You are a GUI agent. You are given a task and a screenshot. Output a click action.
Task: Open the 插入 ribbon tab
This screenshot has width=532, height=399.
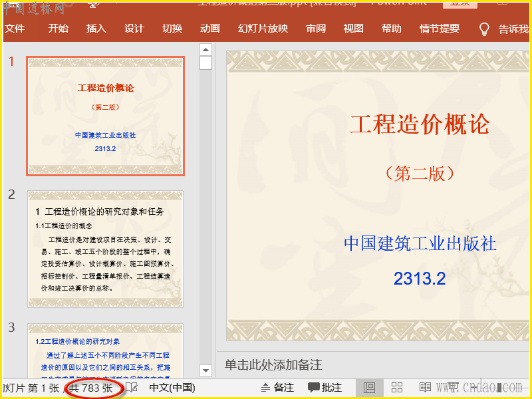[x=96, y=29]
